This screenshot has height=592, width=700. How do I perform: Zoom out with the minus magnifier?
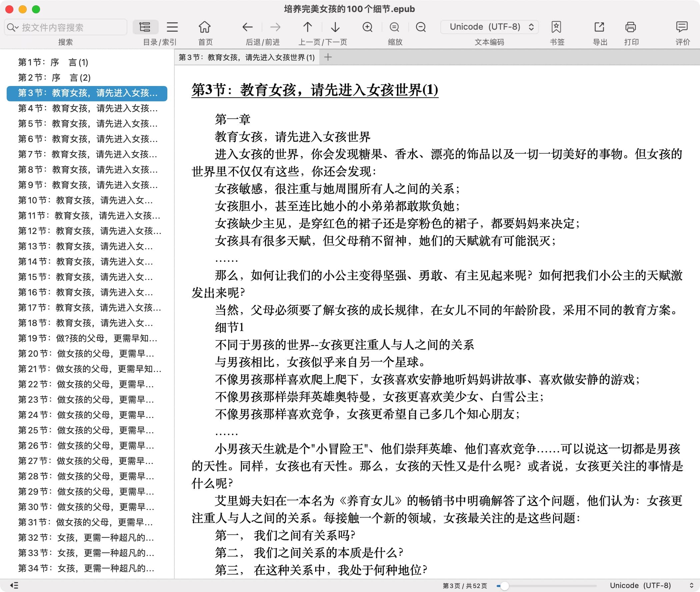[x=421, y=27]
